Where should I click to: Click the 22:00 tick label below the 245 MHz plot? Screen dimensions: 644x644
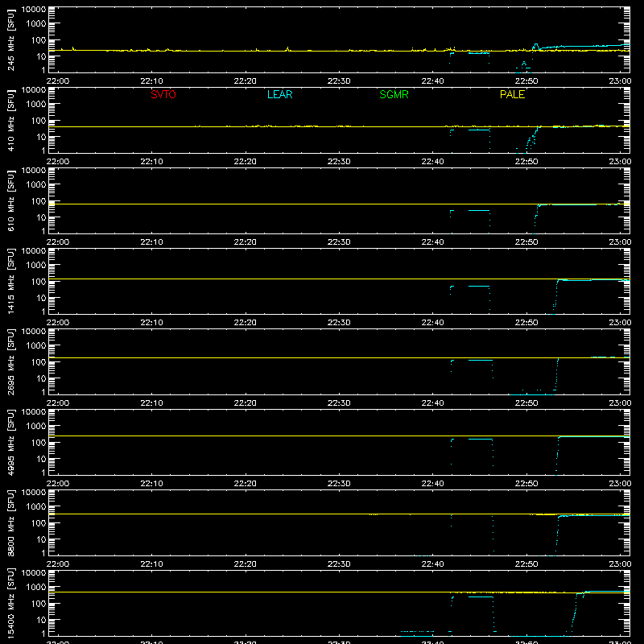(x=57, y=81)
